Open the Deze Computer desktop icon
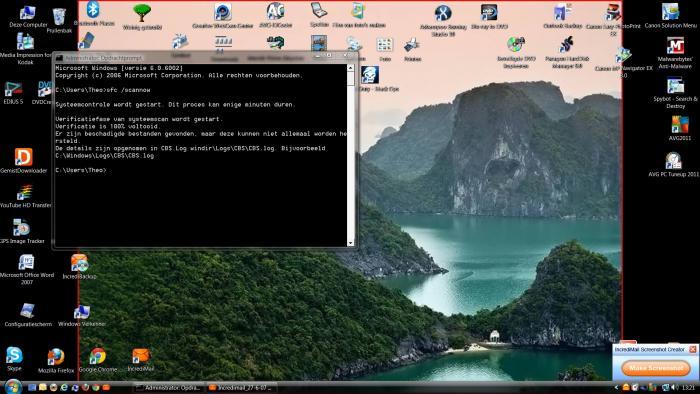700x394 pixels. (28, 16)
